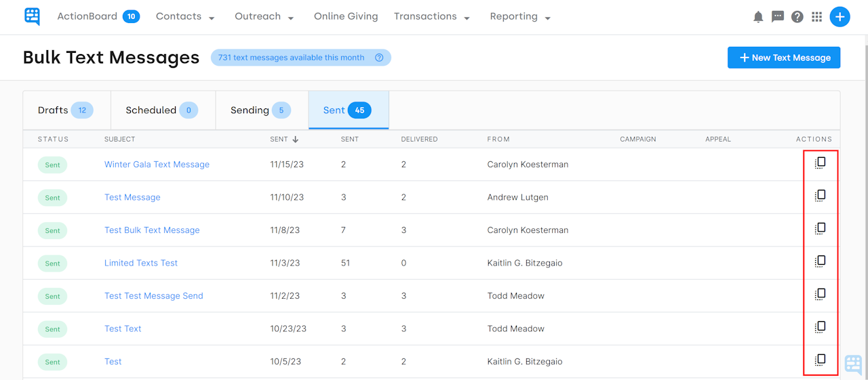The width and height of the screenshot is (868, 380).
Task: Duplicate the Test Text message dated 10/23/23
Action: click(x=820, y=327)
